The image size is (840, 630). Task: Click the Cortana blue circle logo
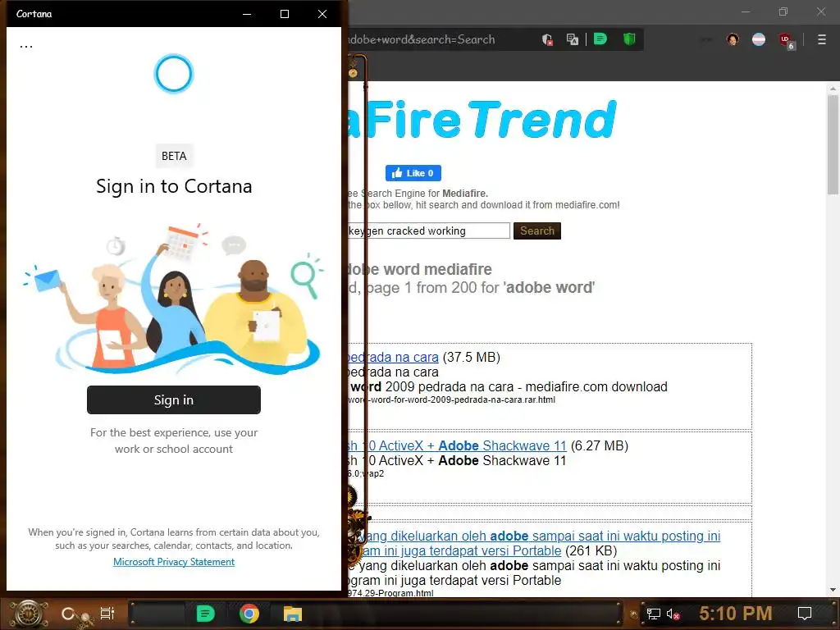174,74
